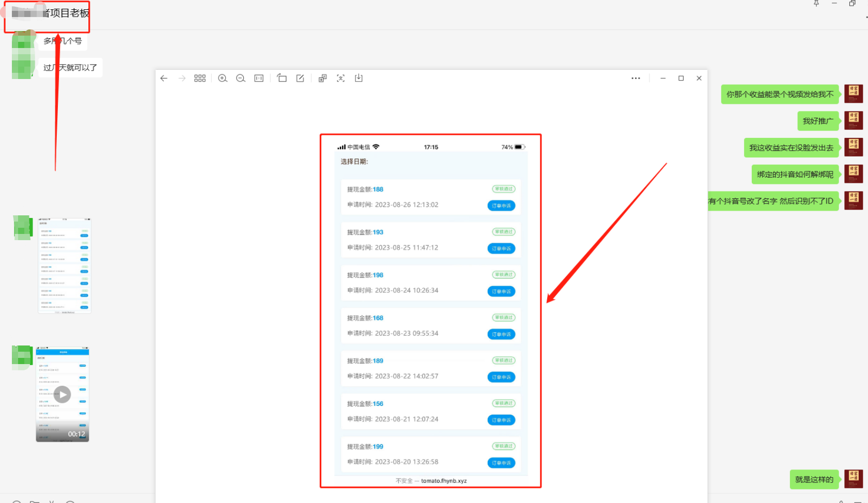Select the message 就是这样的

coord(814,479)
